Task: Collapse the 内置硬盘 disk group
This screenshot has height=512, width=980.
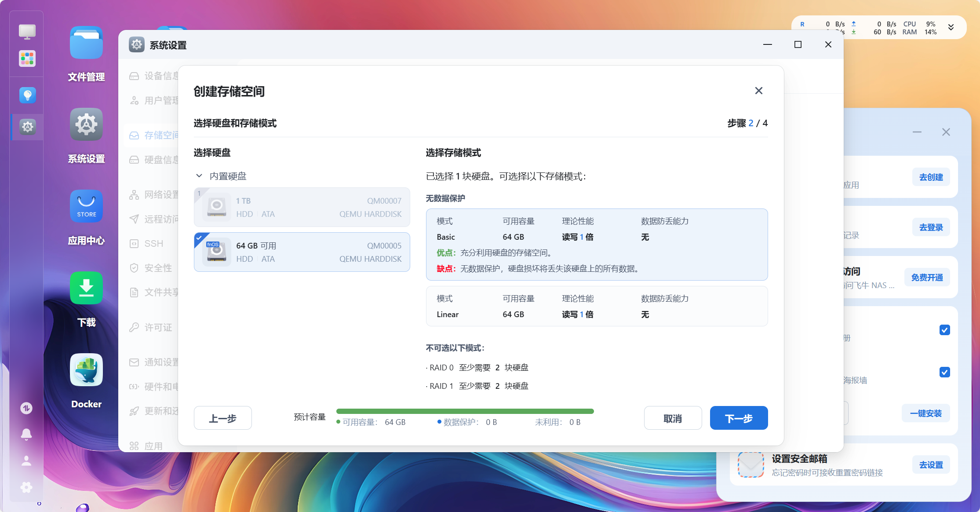Action: (x=199, y=176)
